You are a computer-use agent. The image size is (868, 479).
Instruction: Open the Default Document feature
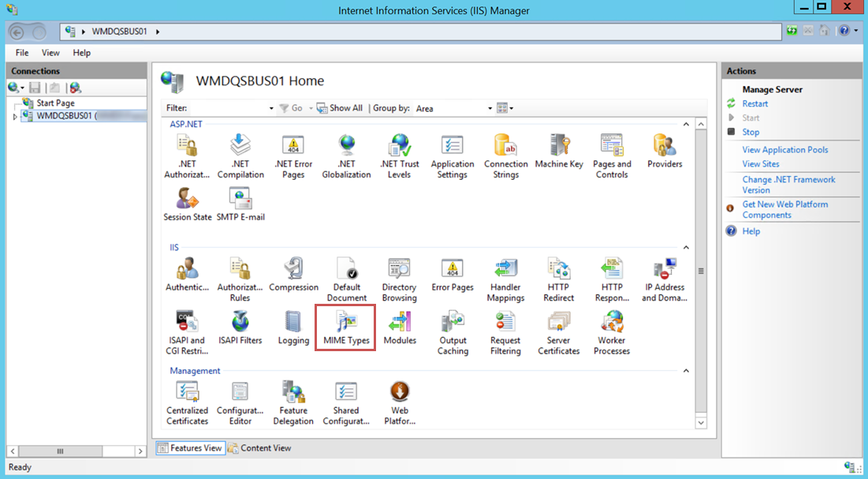346,279
